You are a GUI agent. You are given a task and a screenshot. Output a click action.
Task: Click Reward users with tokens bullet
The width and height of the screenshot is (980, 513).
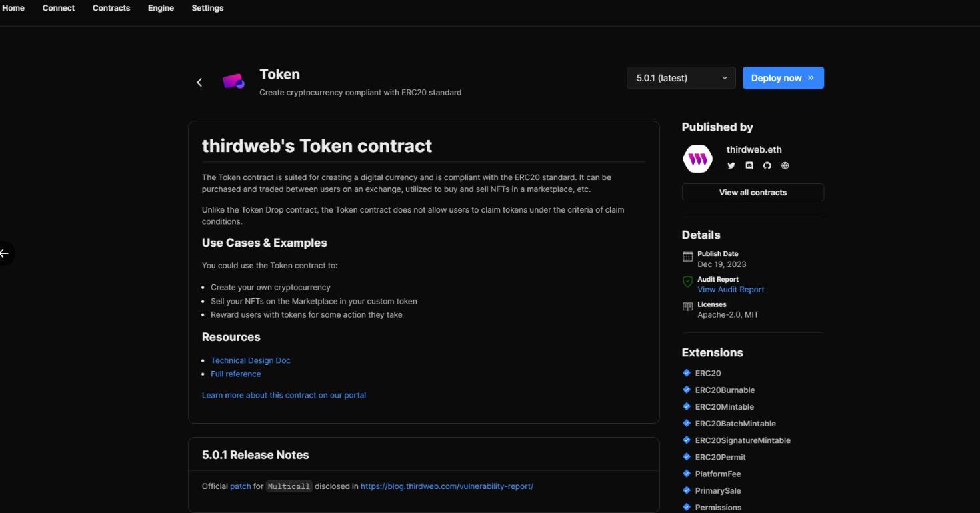pyautogui.click(x=307, y=314)
